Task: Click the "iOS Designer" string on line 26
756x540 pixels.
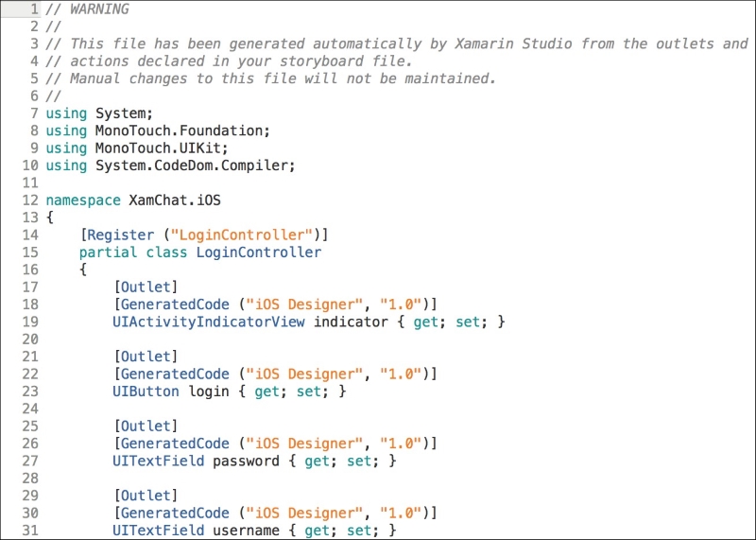Action: [x=304, y=444]
